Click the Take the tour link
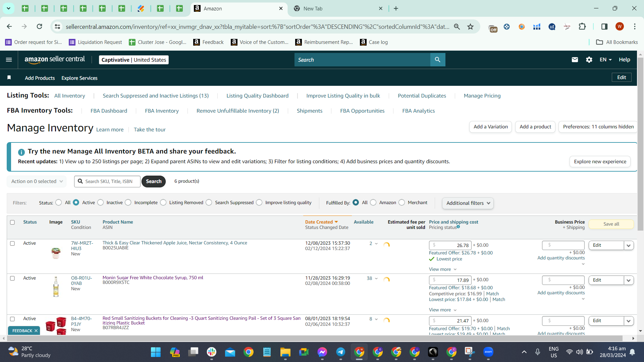 click(150, 130)
